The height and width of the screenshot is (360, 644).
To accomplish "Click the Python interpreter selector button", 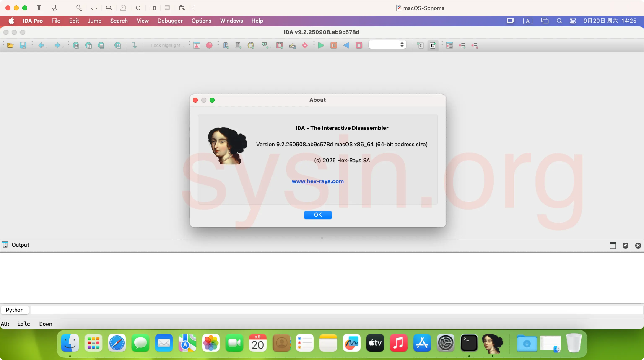I will 15,310.
